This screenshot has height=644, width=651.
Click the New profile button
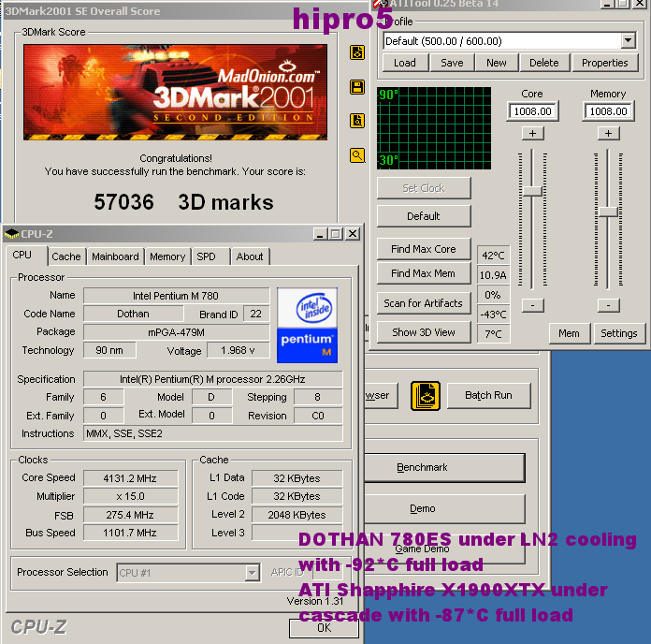click(x=497, y=63)
